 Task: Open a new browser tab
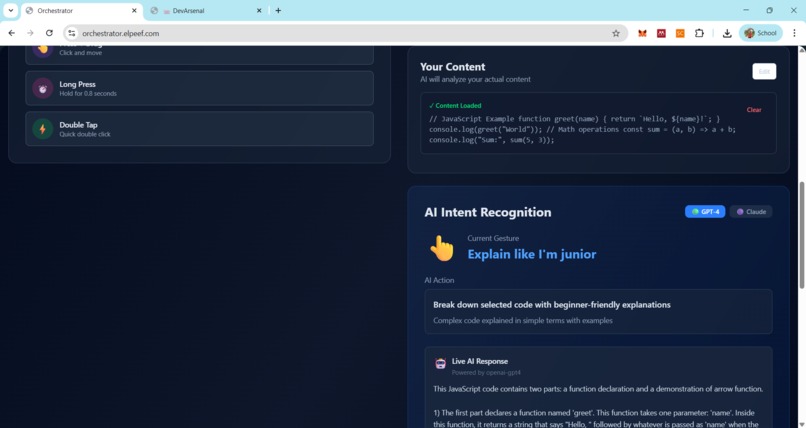coord(278,10)
